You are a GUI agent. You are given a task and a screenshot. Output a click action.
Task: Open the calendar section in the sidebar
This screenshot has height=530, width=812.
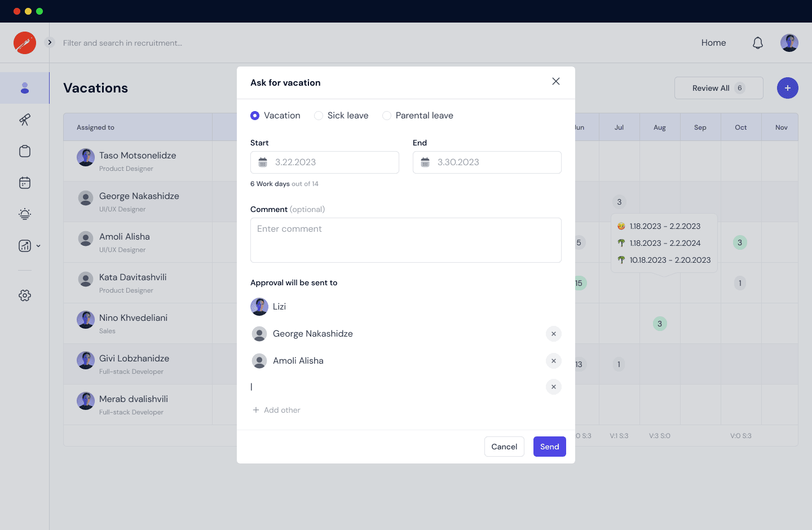click(25, 182)
